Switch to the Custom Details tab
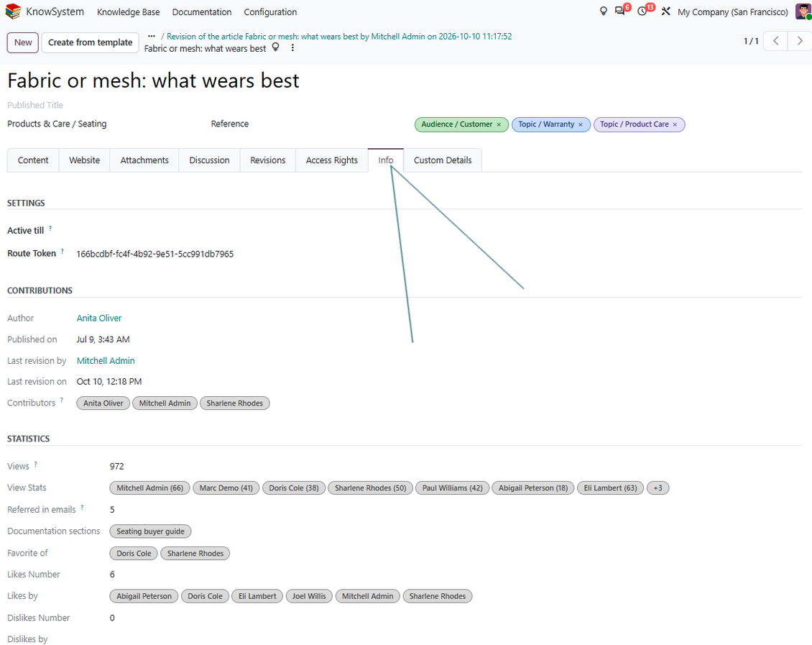 [x=443, y=160]
